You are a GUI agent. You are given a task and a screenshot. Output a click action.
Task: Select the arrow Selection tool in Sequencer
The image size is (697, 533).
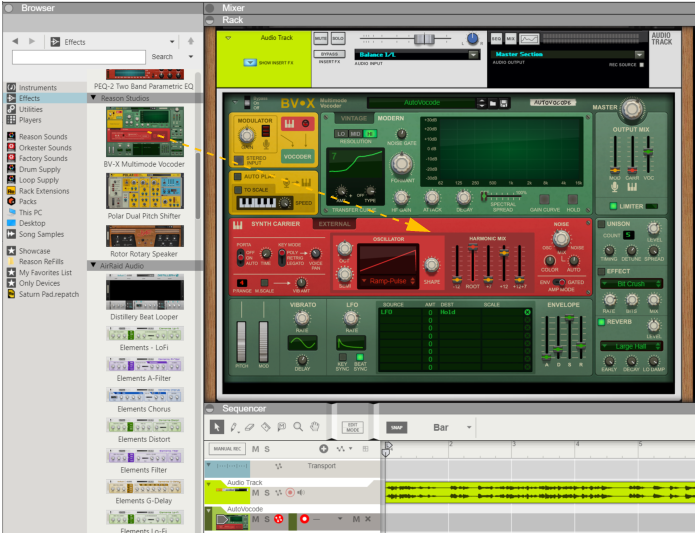pyautogui.click(x=216, y=427)
